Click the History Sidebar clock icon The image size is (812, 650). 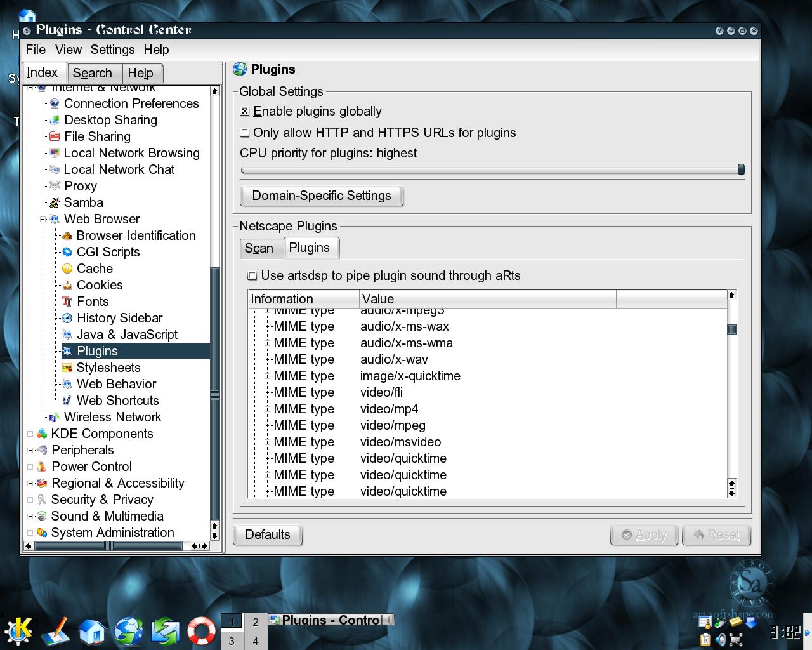pos(67,318)
